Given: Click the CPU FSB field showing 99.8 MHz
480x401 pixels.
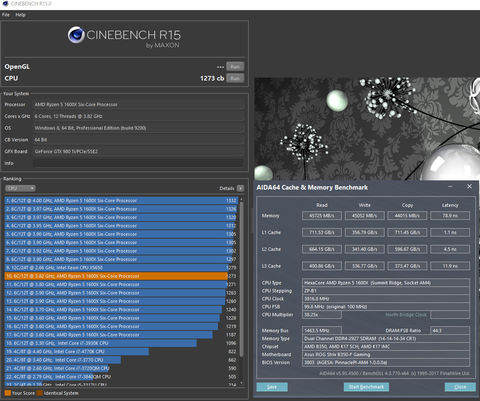Looking at the screenshot, I should (386, 307).
